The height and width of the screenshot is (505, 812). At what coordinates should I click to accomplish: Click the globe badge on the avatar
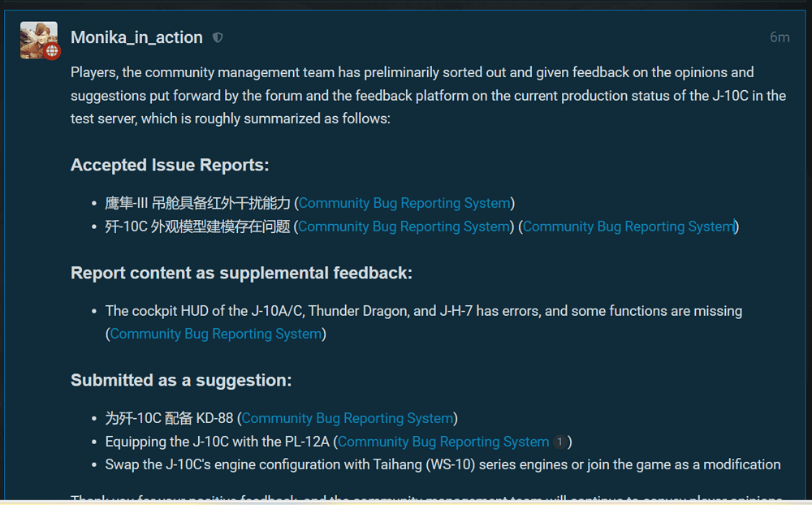point(53,51)
